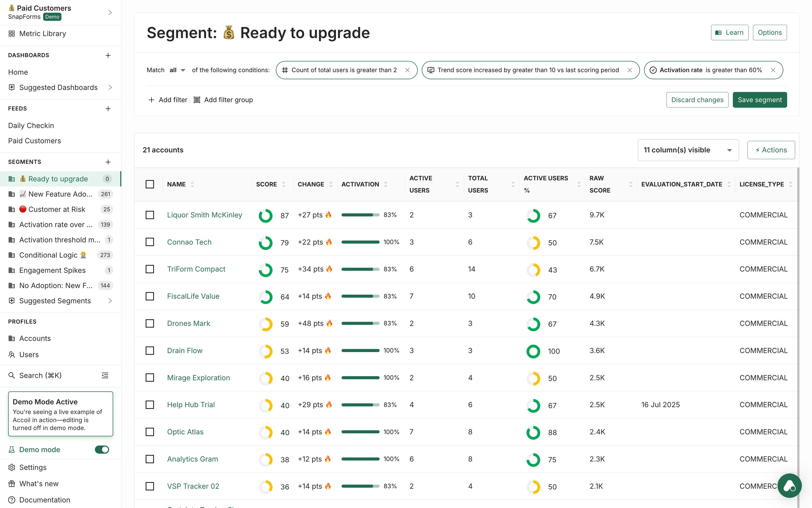Image resolution: width=812 pixels, height=508 pixels.
Task: Click the sidebar collapse icon beside Search
Action: point(105,375)
